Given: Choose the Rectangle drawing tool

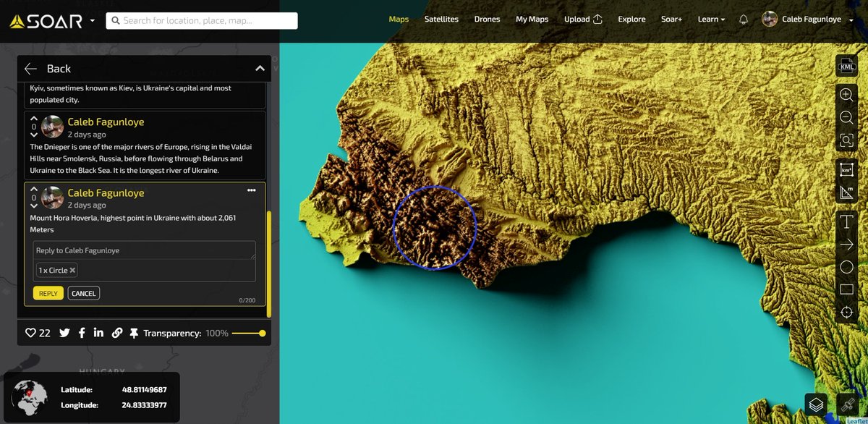Looking at the screenshot, I should pos(846,289).
